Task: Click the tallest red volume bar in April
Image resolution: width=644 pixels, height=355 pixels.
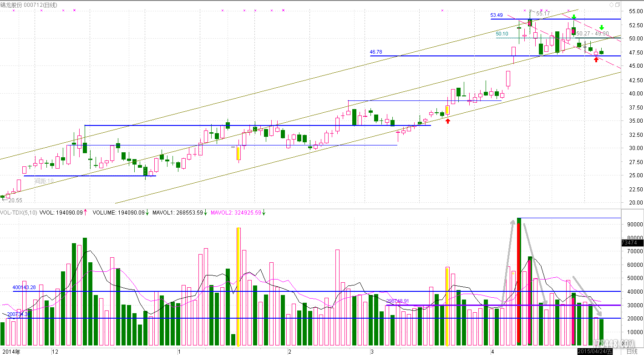Action: click(x=519, y=281)
